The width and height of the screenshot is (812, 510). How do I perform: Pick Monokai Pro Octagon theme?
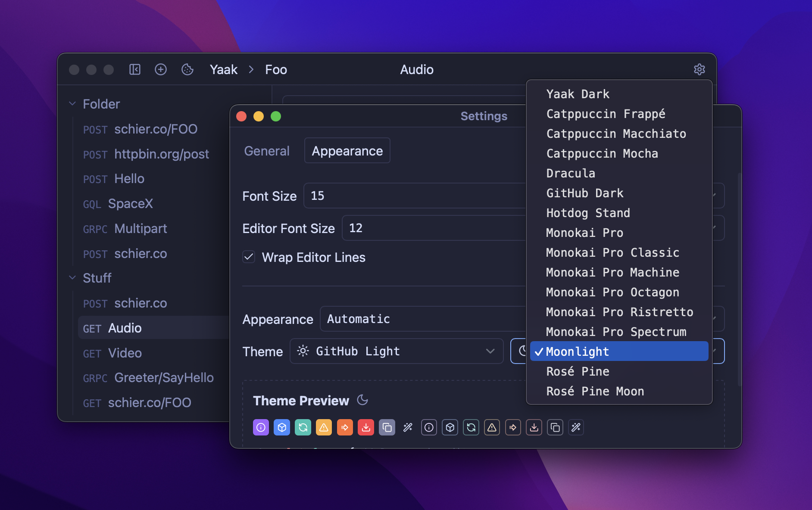pyautogui.click(x=619, y=292)
